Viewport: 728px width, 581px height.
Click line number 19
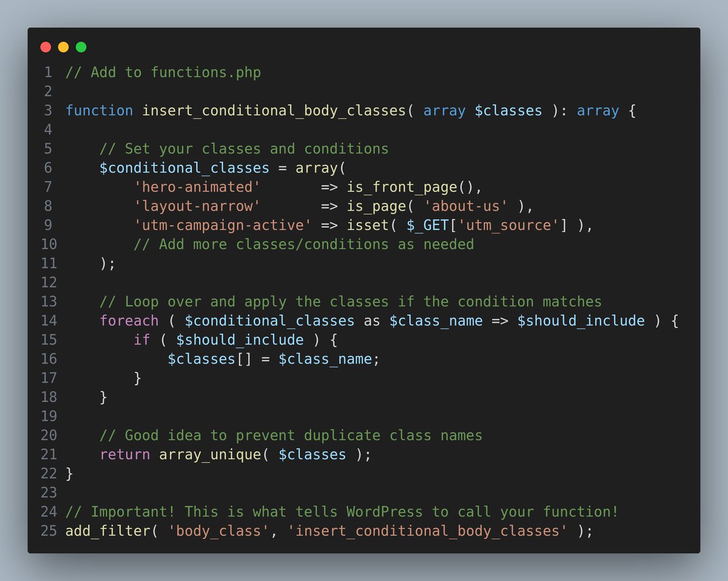point(49,416)
